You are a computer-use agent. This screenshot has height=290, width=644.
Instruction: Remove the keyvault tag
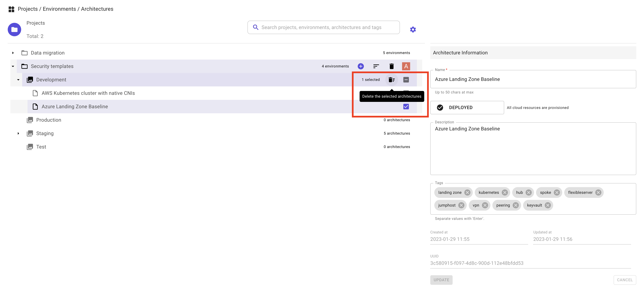click(x=548, y=205)
